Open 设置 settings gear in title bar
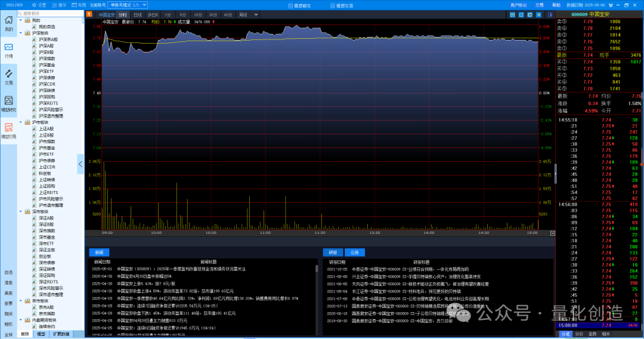This screenshot has width=644, height=339. coord(34,5)
